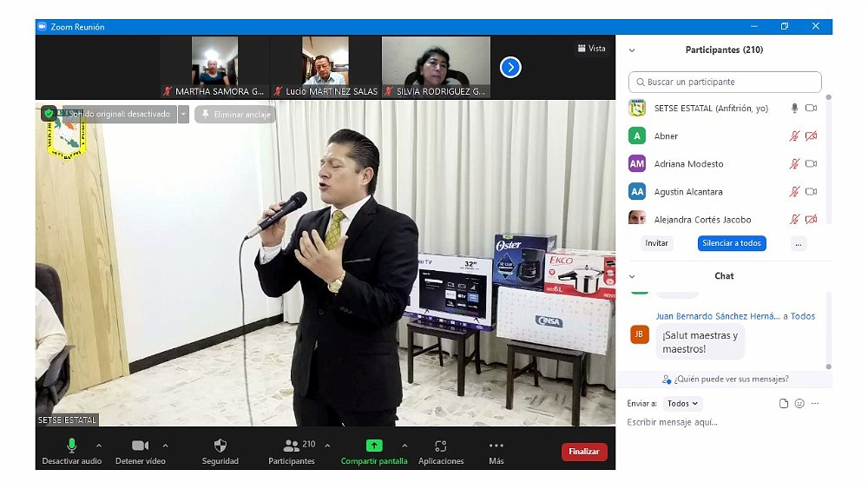The height and width of the screenshot is (489, 868).
Task: Open the Más three-dots menu
Action: coord(496,446)
